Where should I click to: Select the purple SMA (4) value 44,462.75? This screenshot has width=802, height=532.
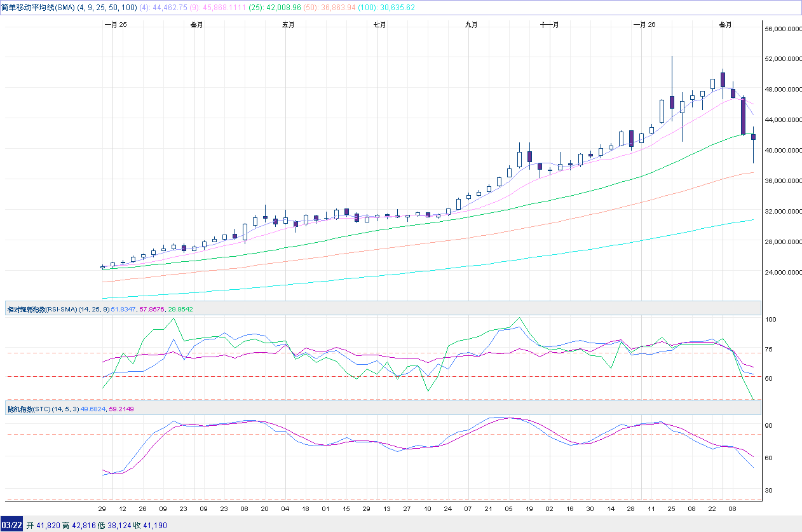tap(171, 8)
